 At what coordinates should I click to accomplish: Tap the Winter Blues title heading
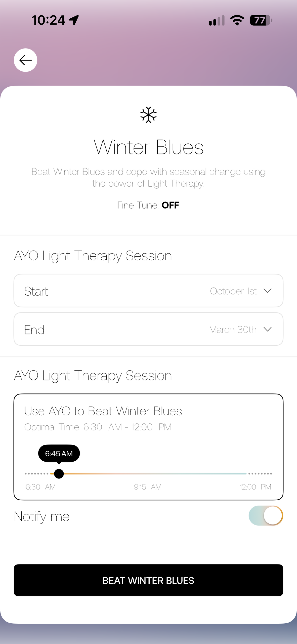(x=148, y=147)
